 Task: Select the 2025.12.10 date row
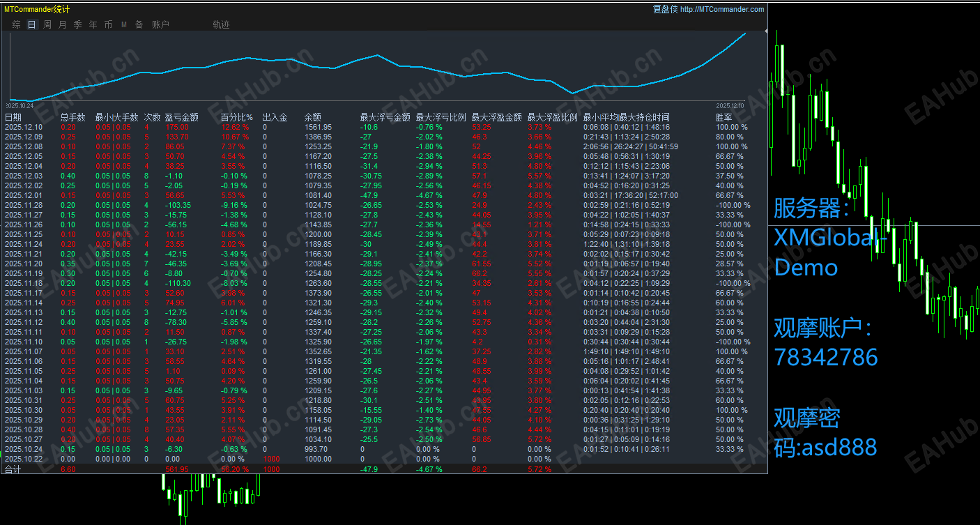[x=24, y=127]
